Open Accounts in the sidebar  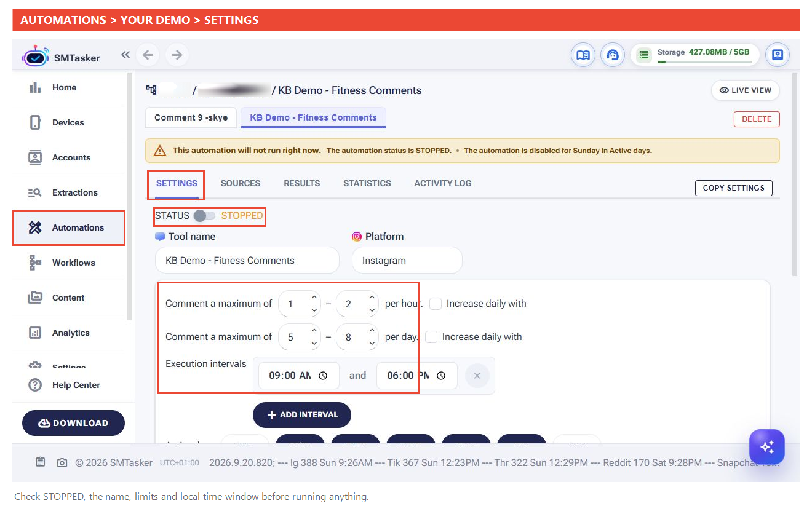tap(69, 157)
